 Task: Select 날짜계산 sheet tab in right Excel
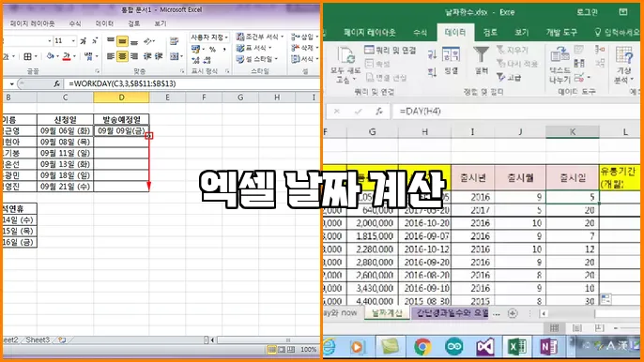coord(387,313)
